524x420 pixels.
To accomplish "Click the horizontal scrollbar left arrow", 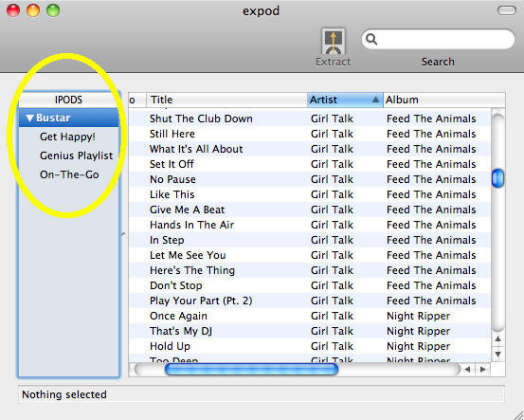I will 467,370.
